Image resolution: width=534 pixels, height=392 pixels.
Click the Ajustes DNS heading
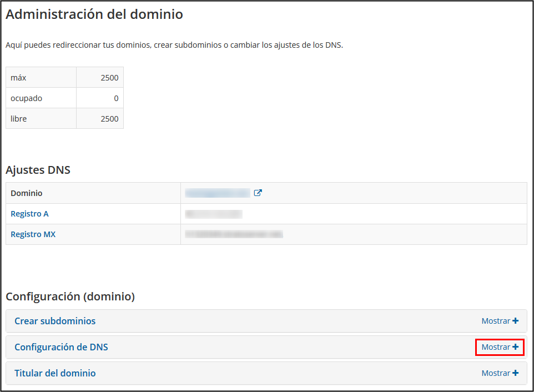click(38, 170)
